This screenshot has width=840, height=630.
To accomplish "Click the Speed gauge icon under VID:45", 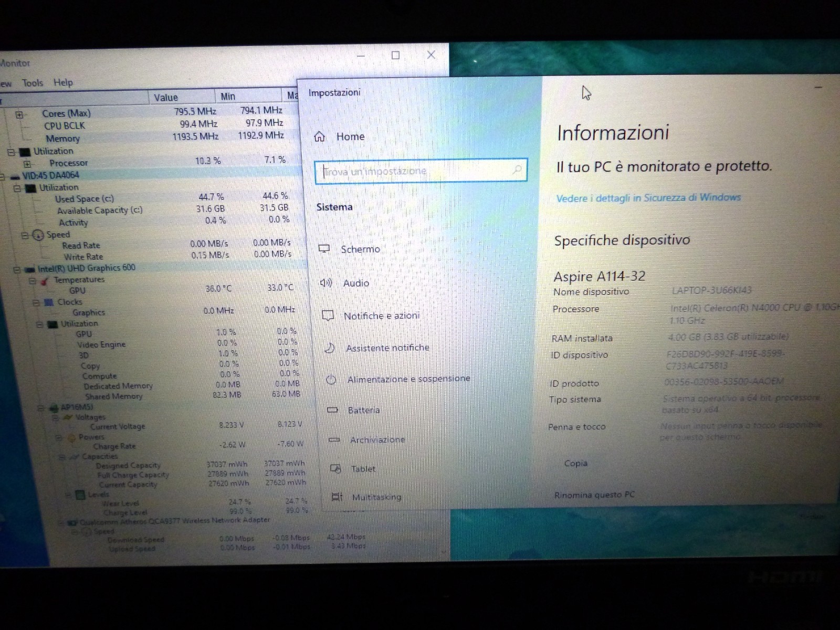I will click(38, 235).
